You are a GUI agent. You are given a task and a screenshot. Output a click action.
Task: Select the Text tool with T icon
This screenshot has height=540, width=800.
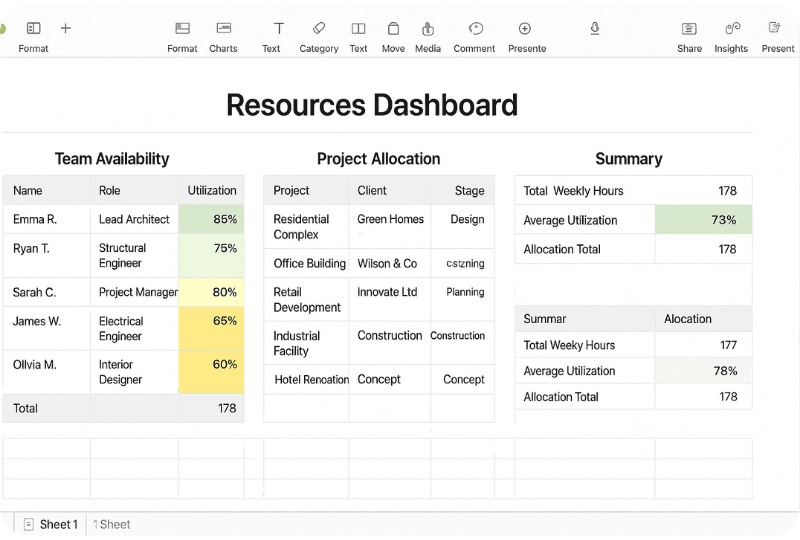[279, 29]
